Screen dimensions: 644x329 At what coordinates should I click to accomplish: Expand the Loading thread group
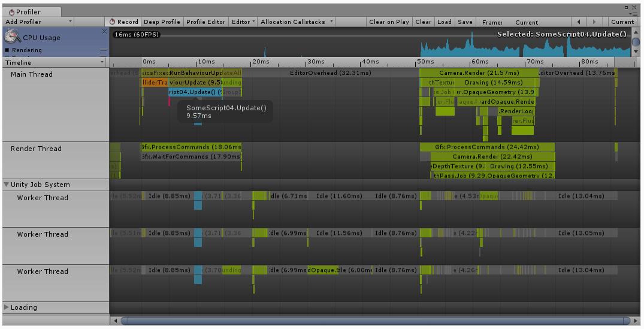click(6, 307)
